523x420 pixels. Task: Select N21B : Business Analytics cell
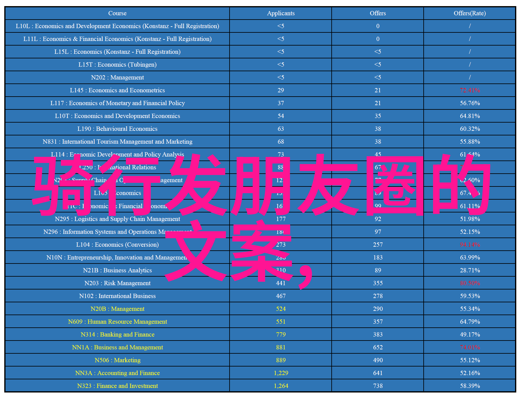pyautogui.click(x=117, y=270)
